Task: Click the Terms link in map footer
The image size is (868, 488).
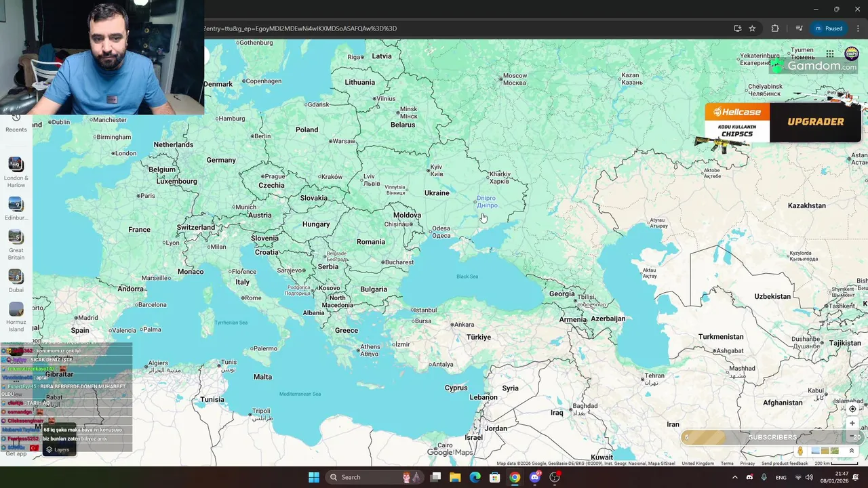Action: [727, 464]
